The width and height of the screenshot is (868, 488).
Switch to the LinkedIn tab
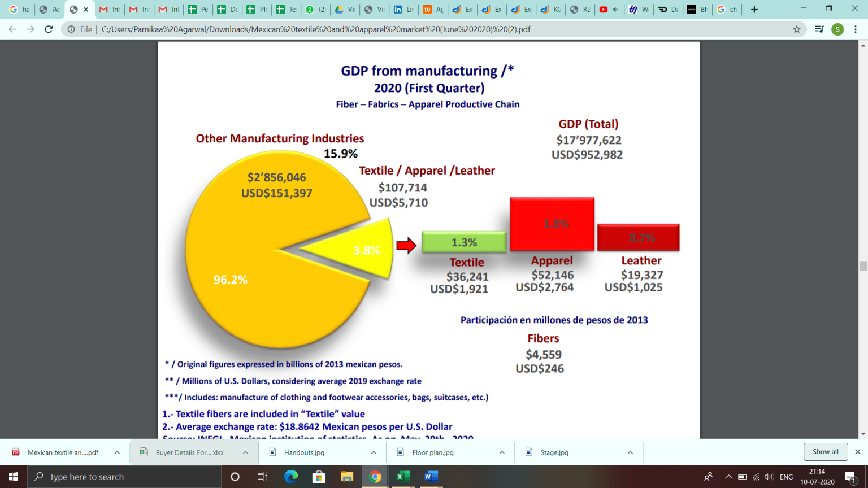(x=403, y=10)
